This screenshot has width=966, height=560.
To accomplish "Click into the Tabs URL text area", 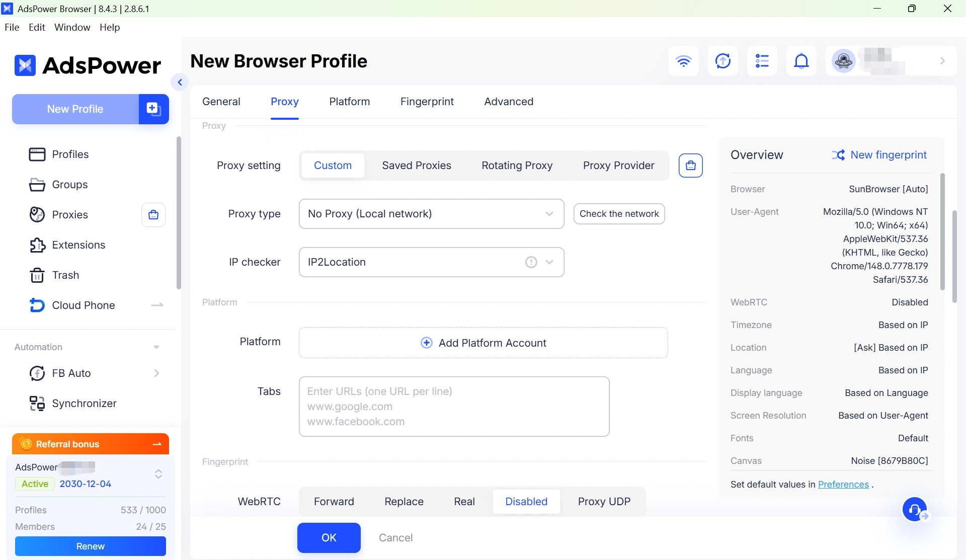I will [x=454, y=407].
